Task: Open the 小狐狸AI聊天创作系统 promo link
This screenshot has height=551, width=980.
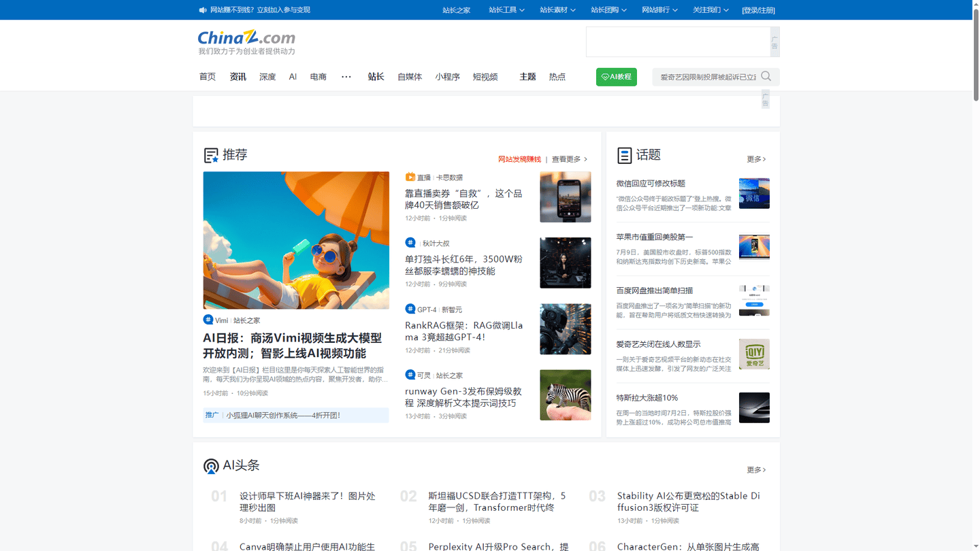Action: 283,415
